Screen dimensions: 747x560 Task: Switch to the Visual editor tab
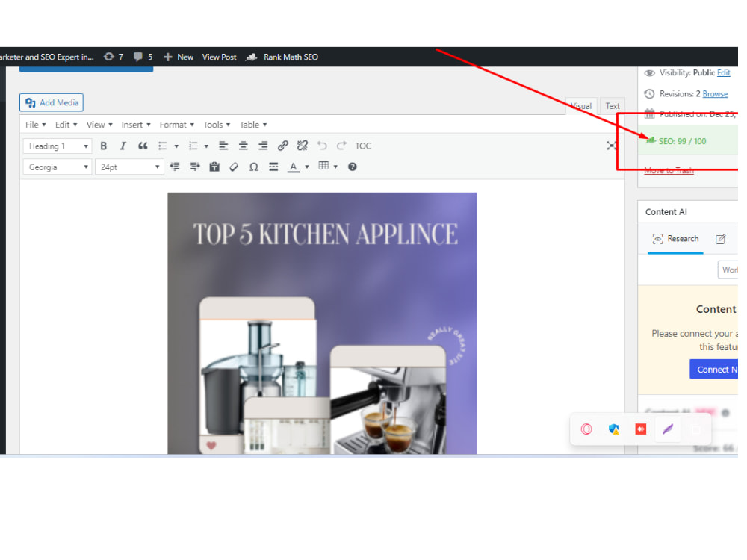coord(580,106)
